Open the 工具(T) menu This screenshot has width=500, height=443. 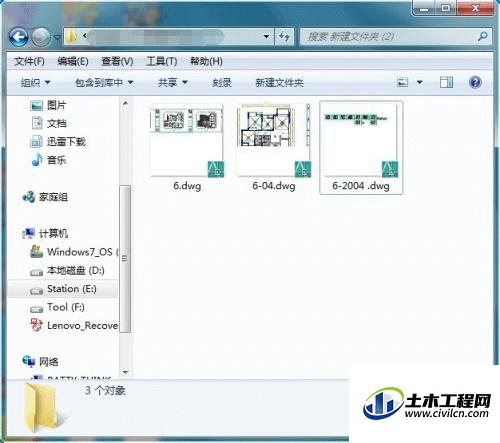[162, 61]
